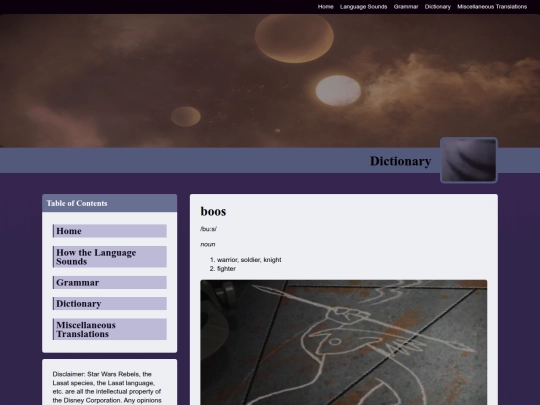
Task: Click the pronunciation text /bu:s/
Action: pyautogui.click(x=208, y=229)
